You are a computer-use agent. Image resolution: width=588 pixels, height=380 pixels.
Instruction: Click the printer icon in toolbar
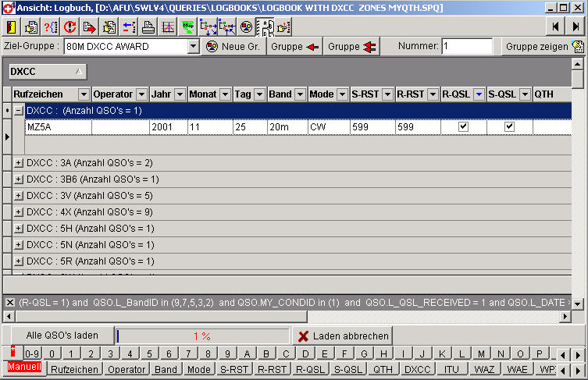tap(148, 27)
